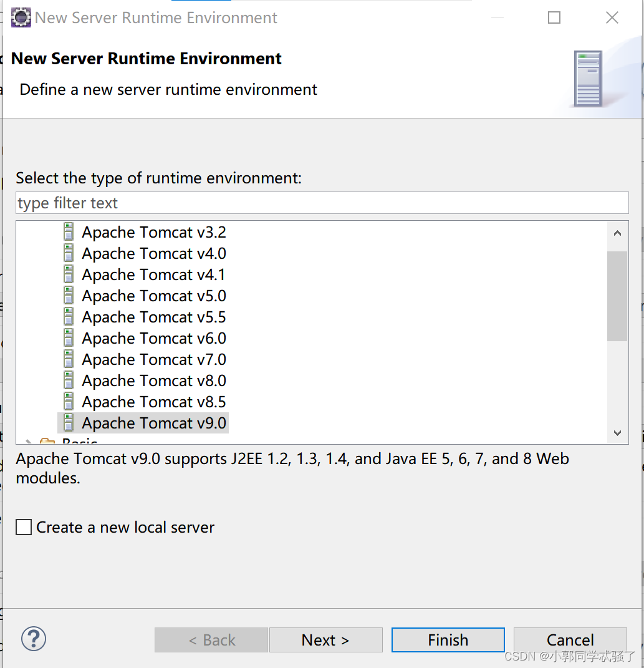Open help via the question mark icon
The image size is (644, 668).
34,639
